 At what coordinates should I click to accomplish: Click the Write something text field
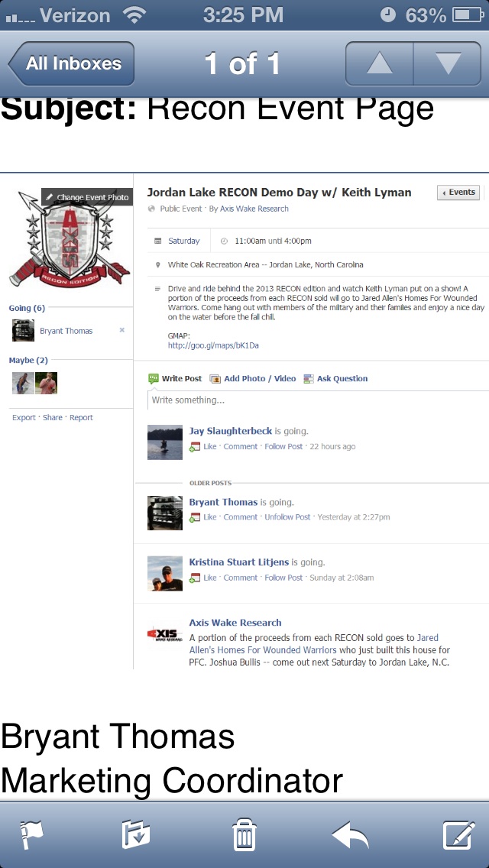click(x=318, y=400)
